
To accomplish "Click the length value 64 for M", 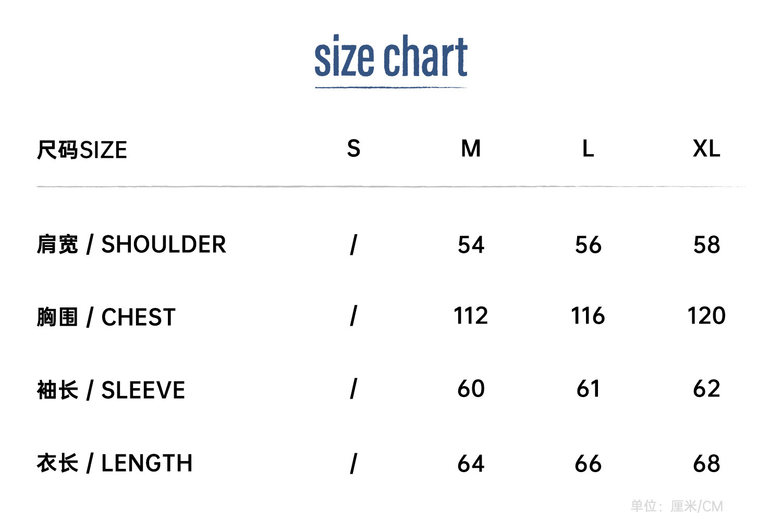I will pos(471,464).
